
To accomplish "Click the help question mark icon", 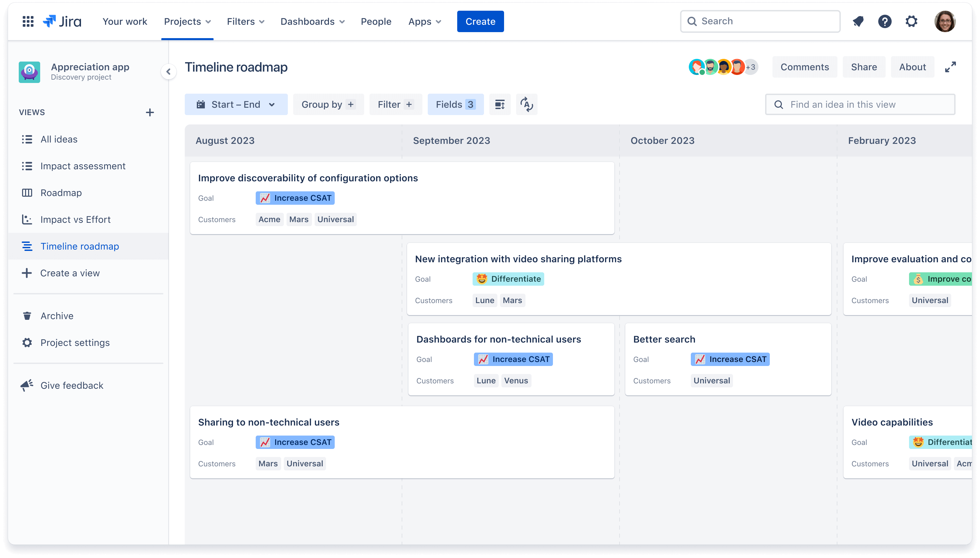I will [x=885, y=21].
